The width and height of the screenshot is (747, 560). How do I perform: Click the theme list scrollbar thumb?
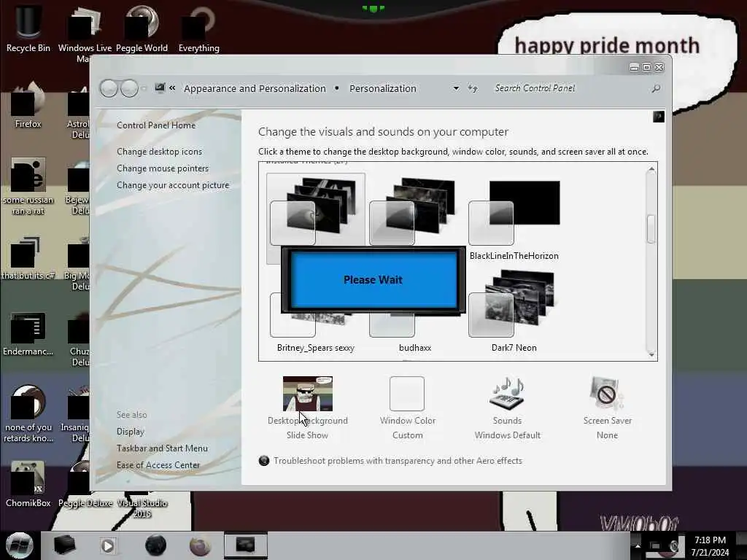[x=651, y=229]
